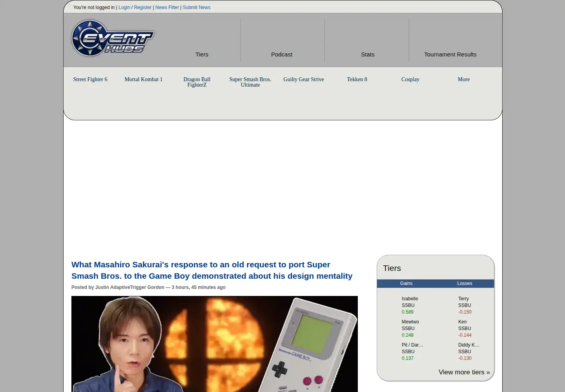Go to Guilty Gear Strive section

[304, 79]
